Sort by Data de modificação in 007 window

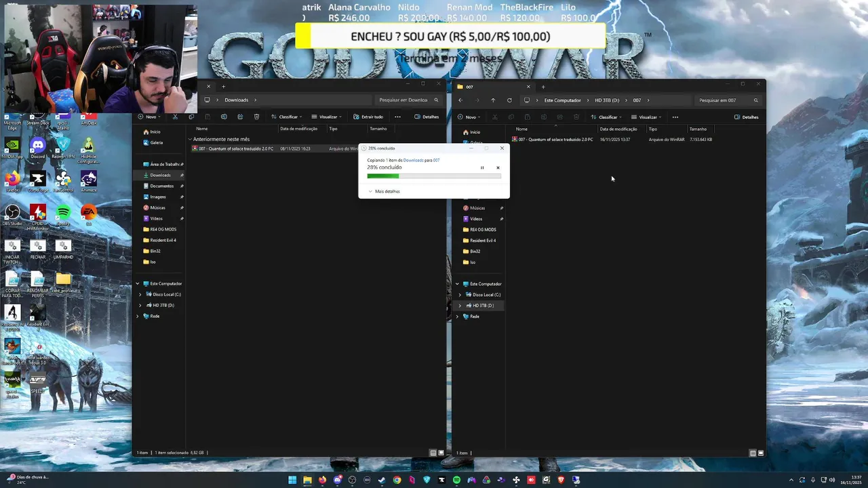click(618, 129)
